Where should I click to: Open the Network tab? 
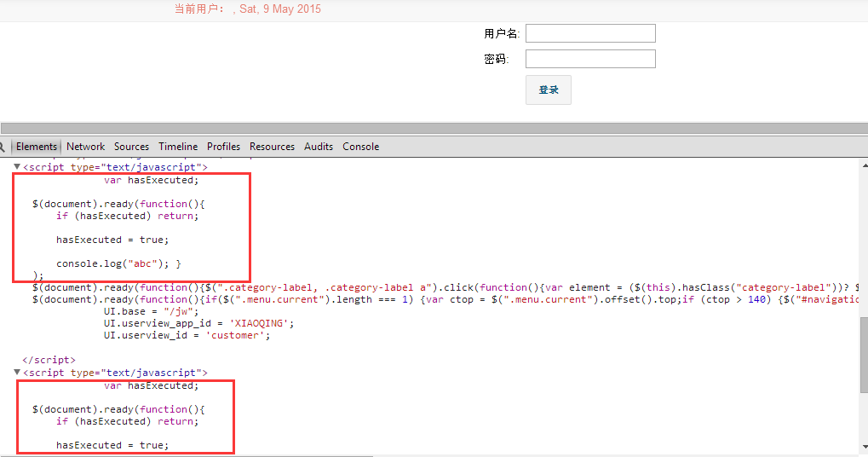[85, 147]
